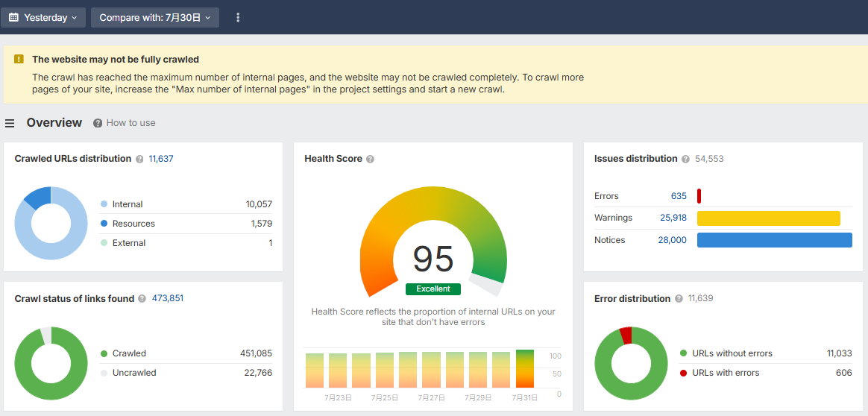Click the red Errors bar
The image size is (868, 416).
tap(699, 196)
